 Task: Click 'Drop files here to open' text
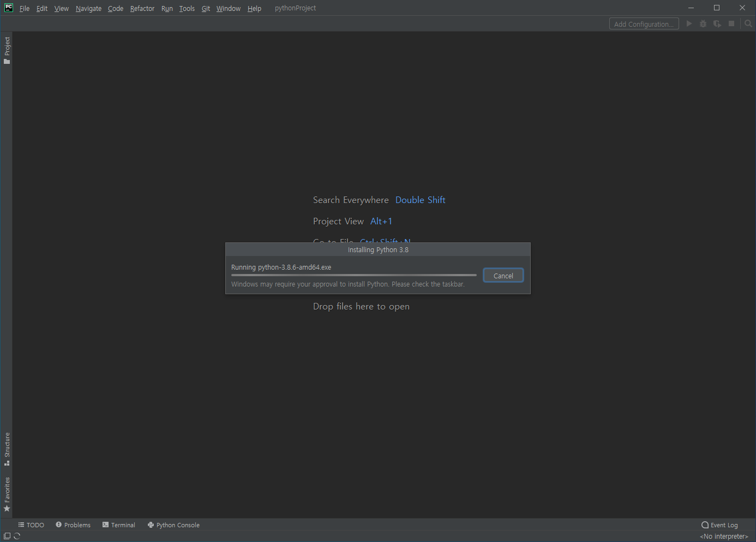point(361,307)
